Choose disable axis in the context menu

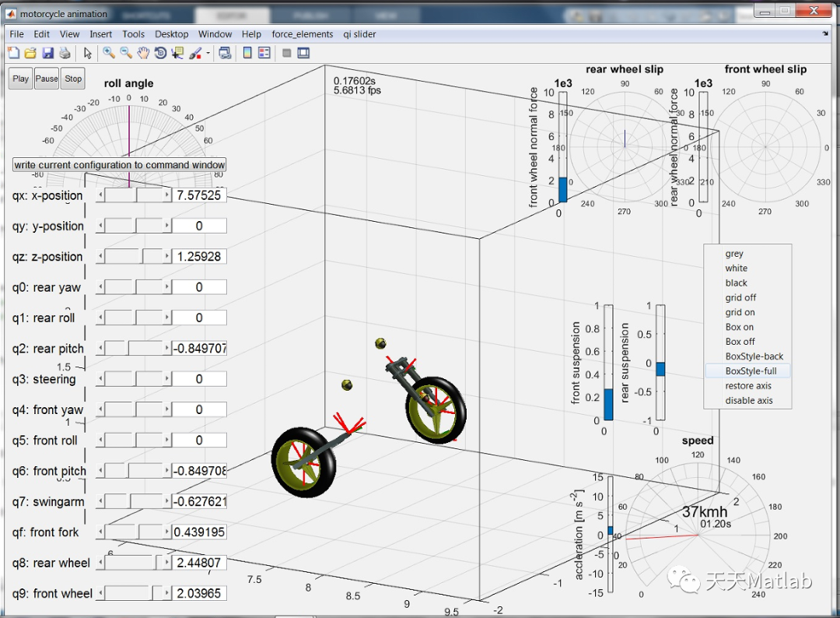coord(747,400)
